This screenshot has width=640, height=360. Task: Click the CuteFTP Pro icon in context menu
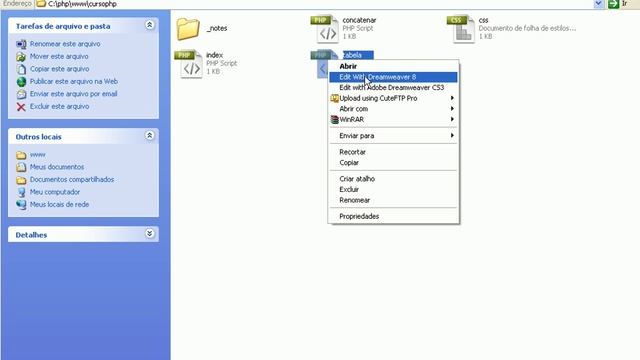coord(335,98)
